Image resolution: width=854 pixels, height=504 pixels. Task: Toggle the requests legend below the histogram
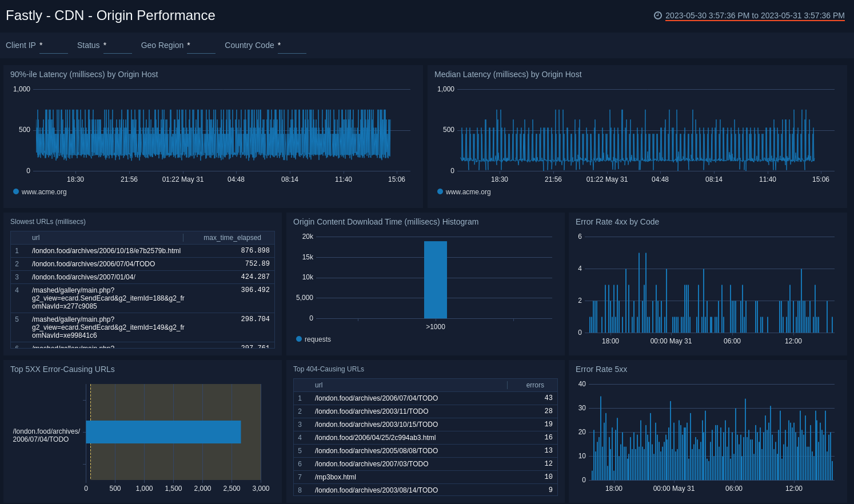pyautogui.click(x=313, y=339)
